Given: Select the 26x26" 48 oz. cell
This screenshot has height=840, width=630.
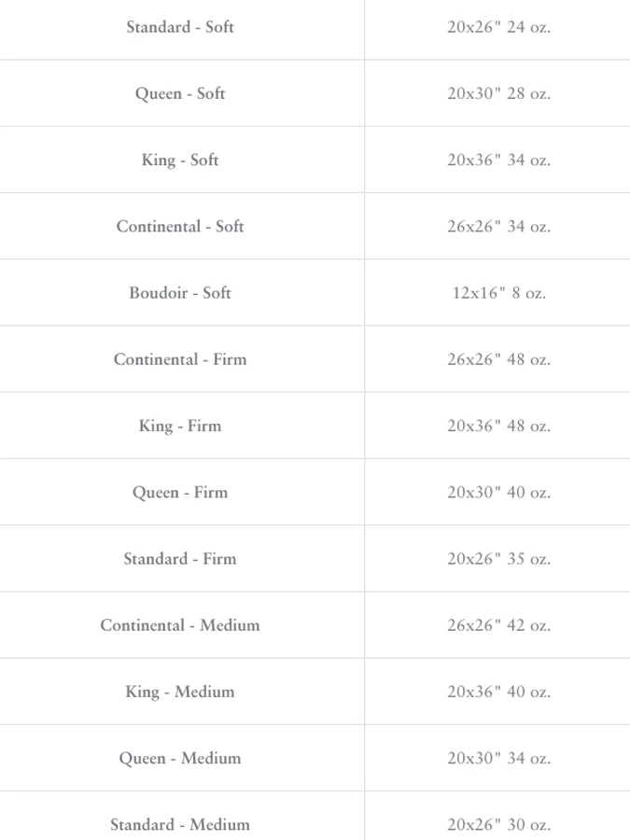Looking at the screenshot, I should click(x=498, y=359).
